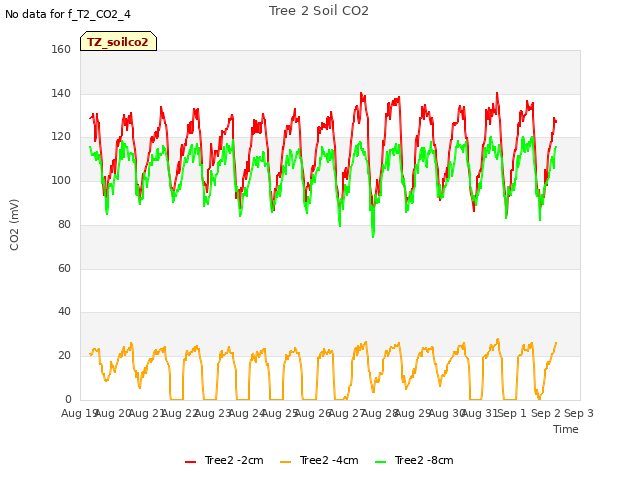
Task: Click the 60 y-axis tick label
Action: click(x=64, y=268)
